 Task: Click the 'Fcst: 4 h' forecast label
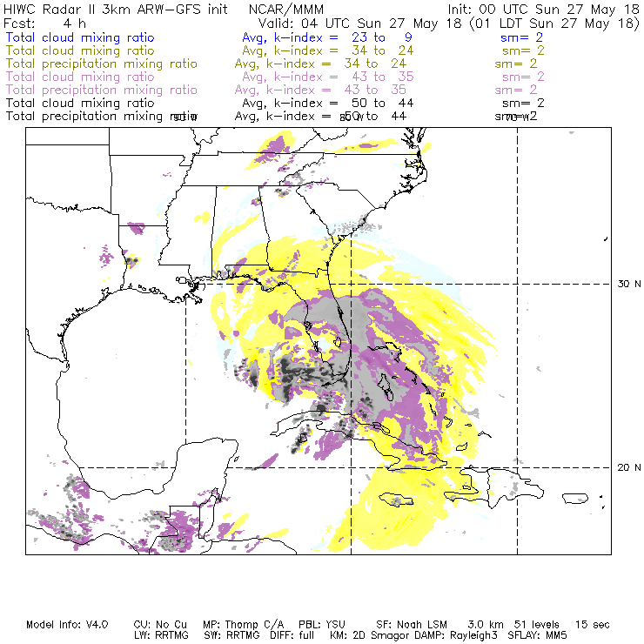[44, 23]
